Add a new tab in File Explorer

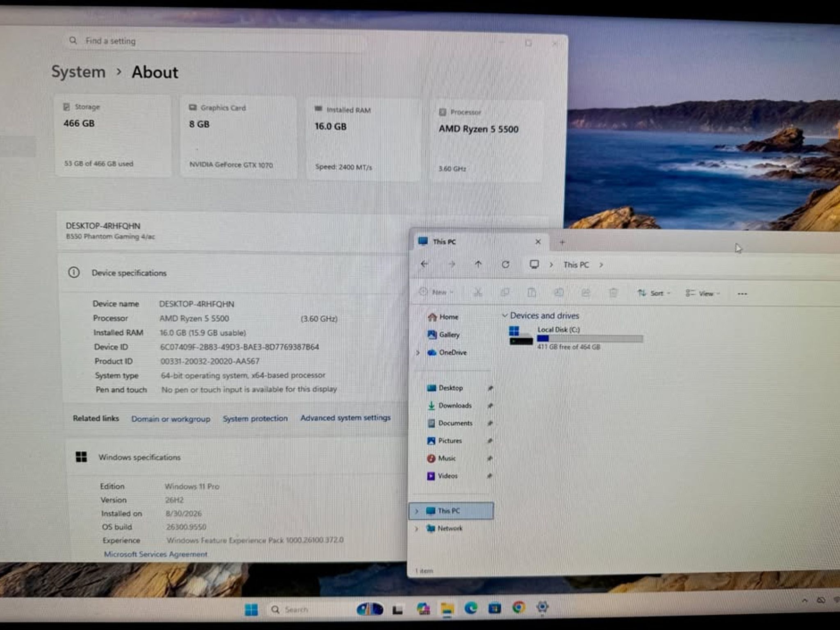562,242
